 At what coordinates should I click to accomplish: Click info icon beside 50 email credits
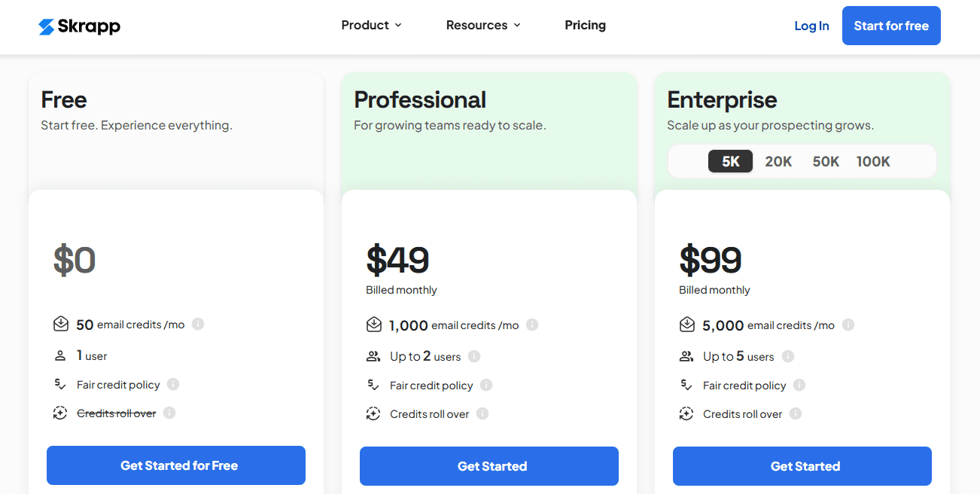pos(198,325)
